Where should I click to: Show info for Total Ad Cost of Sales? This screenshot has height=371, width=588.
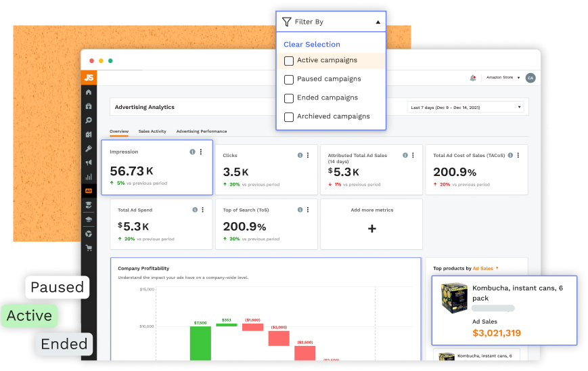click(510, 155)
